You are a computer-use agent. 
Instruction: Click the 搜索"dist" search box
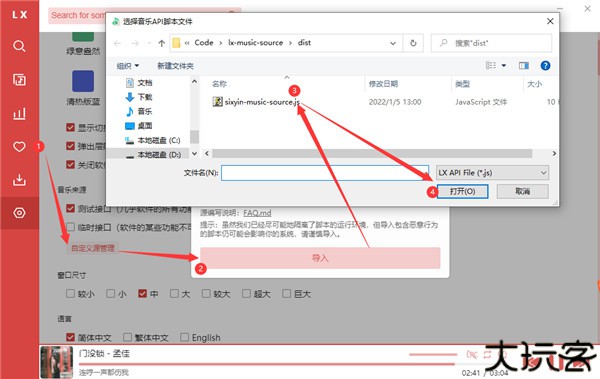(491, 43)
